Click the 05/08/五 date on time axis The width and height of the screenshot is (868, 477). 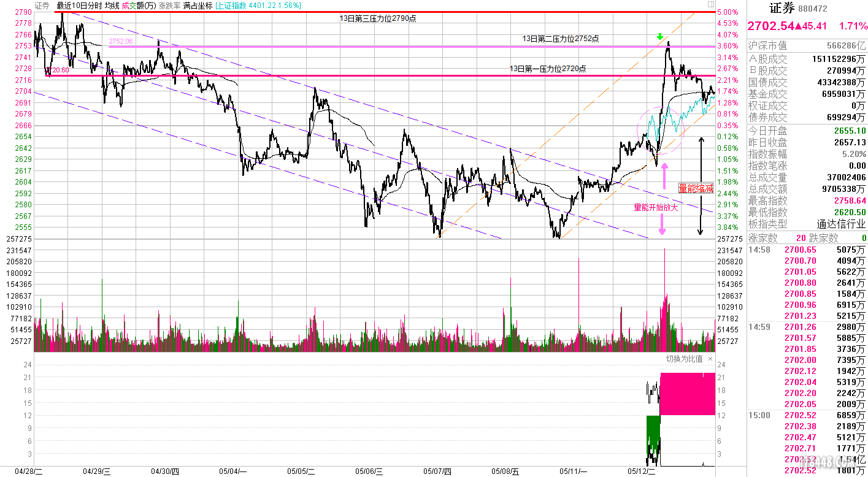505,471
